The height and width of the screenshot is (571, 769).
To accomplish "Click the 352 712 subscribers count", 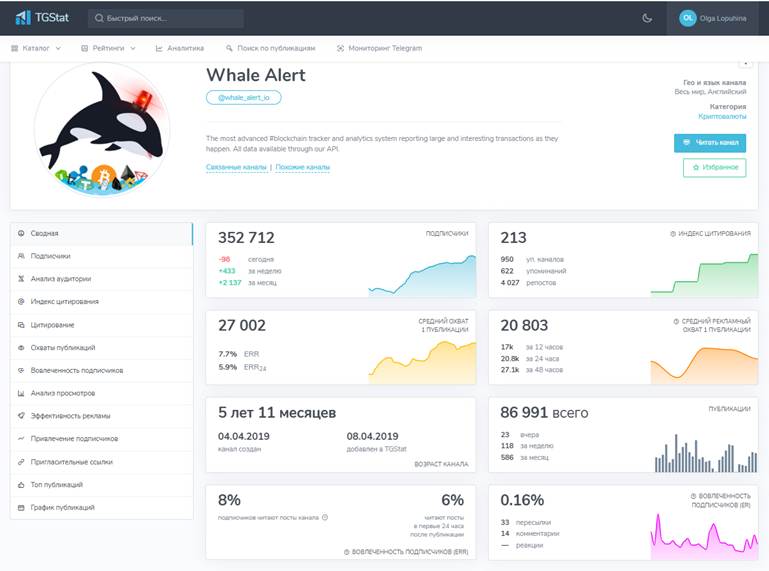I will coord(246,237).
